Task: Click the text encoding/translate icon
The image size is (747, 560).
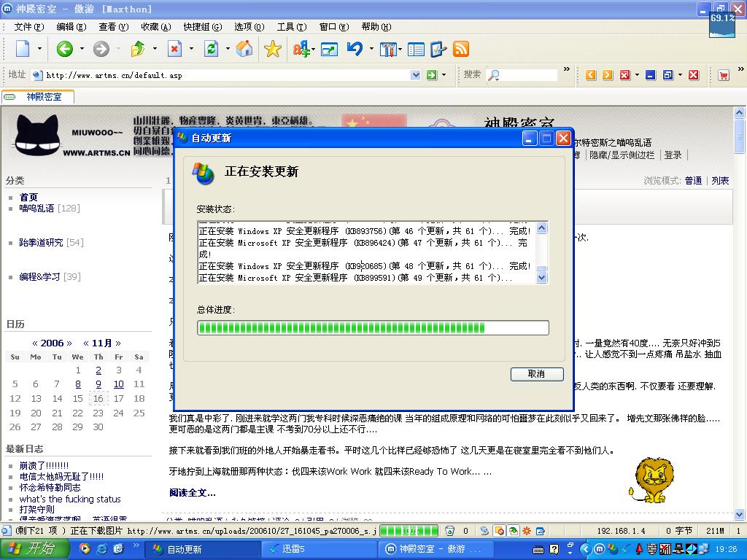Action: point(301,49)
